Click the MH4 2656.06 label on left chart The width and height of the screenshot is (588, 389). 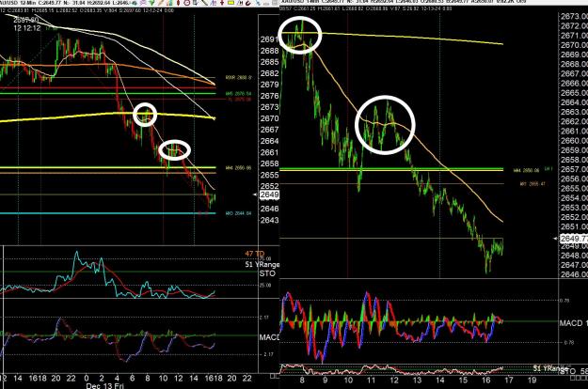[x=238, y=168]
